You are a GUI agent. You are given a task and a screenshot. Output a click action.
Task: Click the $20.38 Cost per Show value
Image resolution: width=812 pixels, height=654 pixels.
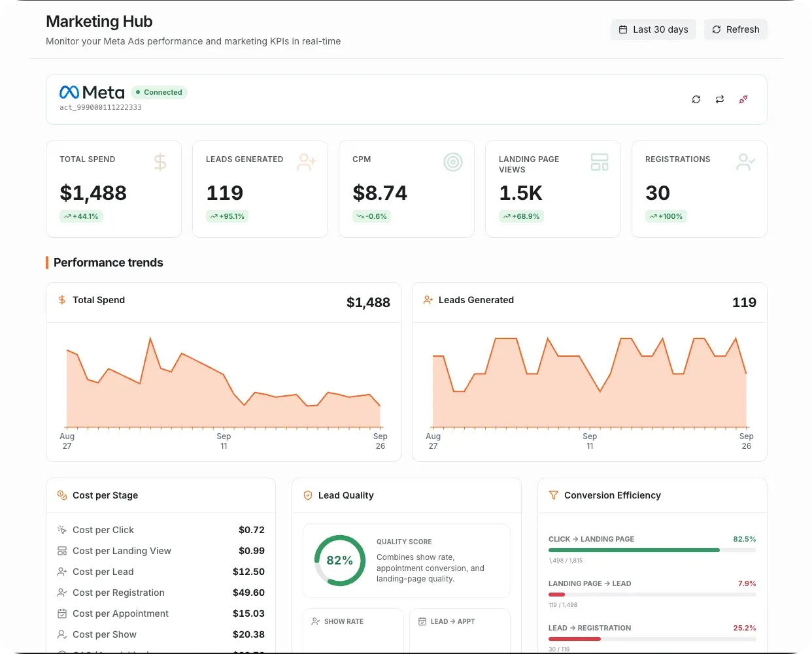click(x=248, y=634)
